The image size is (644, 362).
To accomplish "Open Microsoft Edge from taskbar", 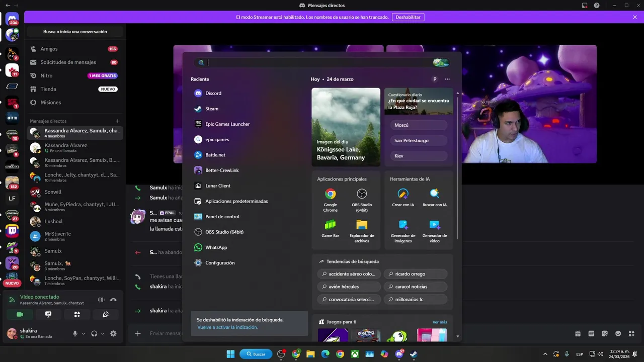I will [325, 354].
